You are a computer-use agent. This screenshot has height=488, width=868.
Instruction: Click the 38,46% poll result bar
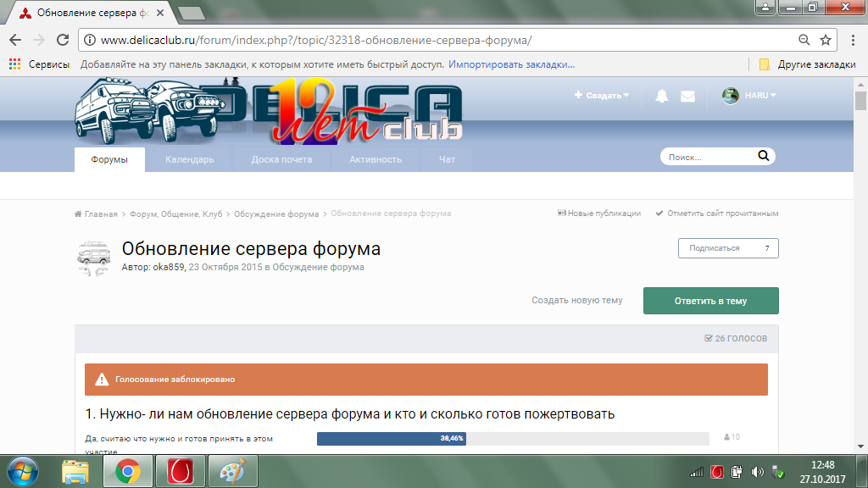click(x=391, y=438)
